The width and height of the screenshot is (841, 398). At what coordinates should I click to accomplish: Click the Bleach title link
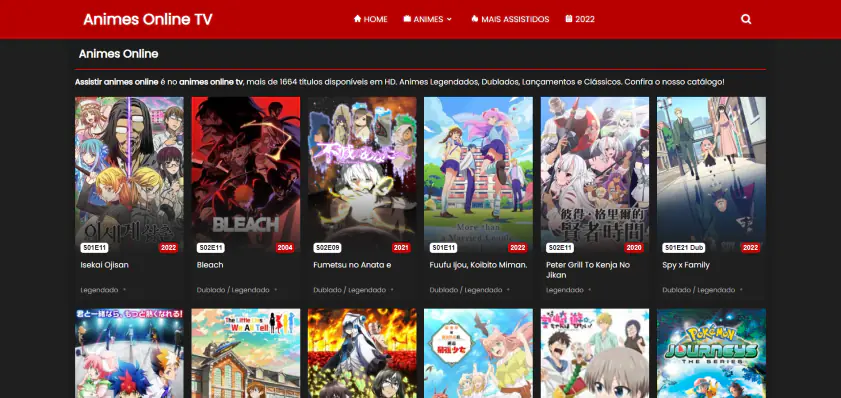click(x=210, y=265)
